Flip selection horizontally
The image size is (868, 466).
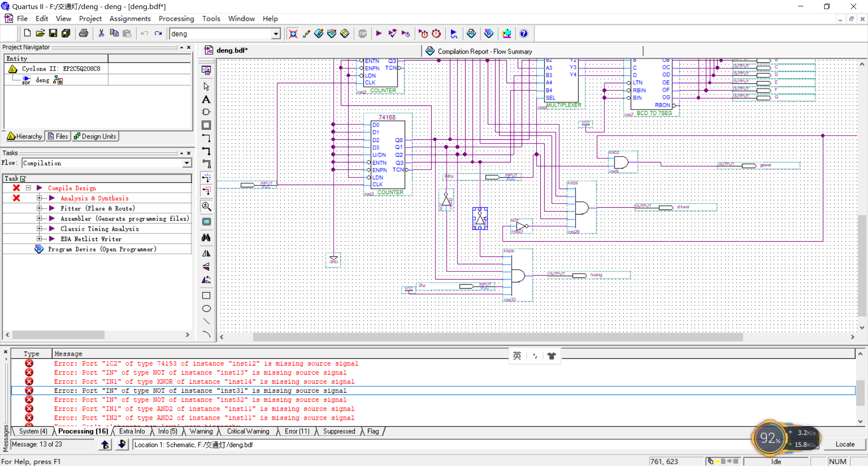[206, 253]
